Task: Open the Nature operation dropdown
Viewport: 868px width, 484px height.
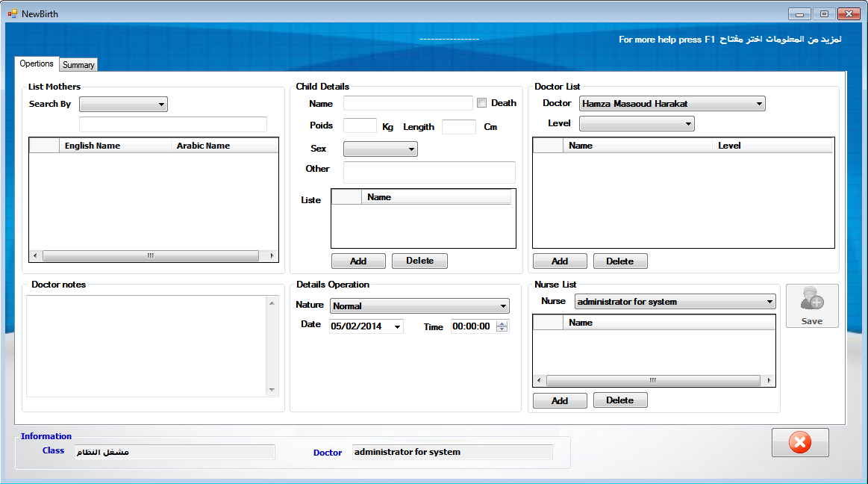Action: click(419, 305)
